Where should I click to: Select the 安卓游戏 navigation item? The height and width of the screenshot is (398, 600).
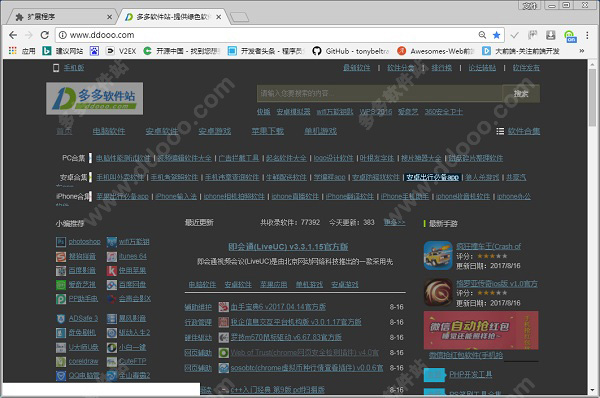coord(214,131)
